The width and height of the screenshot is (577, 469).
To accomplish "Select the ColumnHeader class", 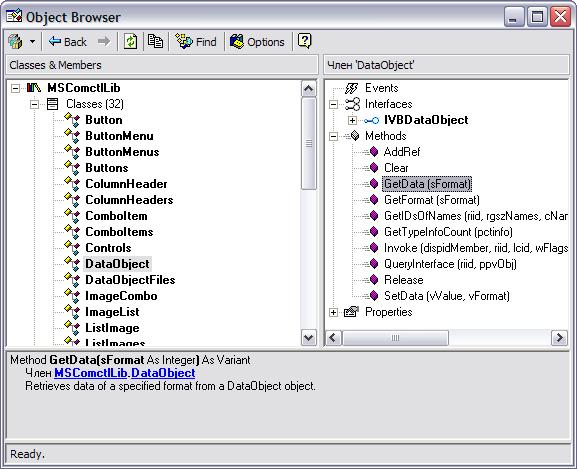I will 126,184.
